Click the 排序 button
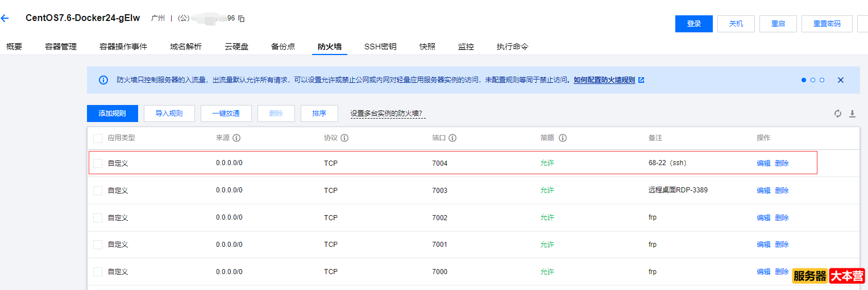 point(319,114)
